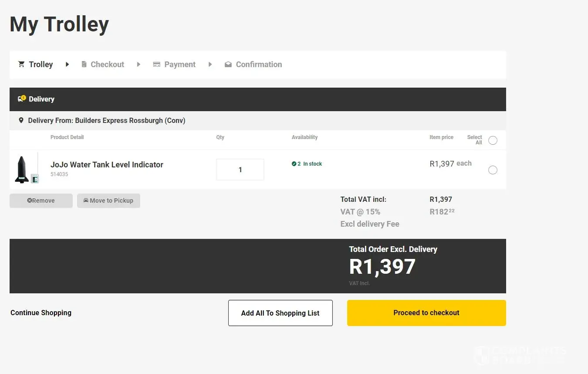Remove the JoJo Water Tank item
588x374 pixels.
click(x=41, y=201)
